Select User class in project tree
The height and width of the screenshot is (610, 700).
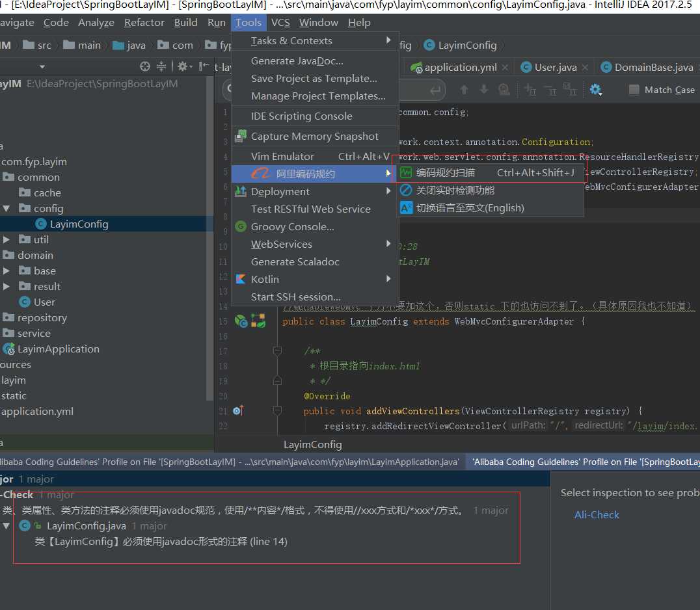(37, 302)
